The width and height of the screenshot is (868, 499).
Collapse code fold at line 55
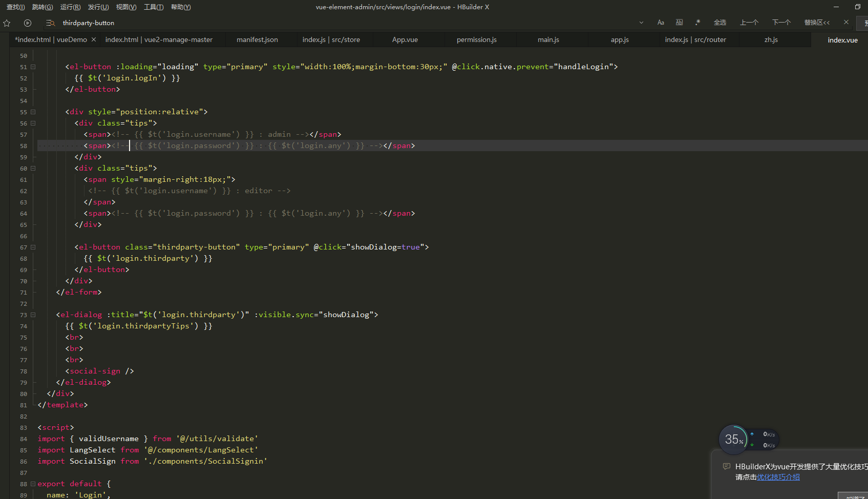(33, 112)
